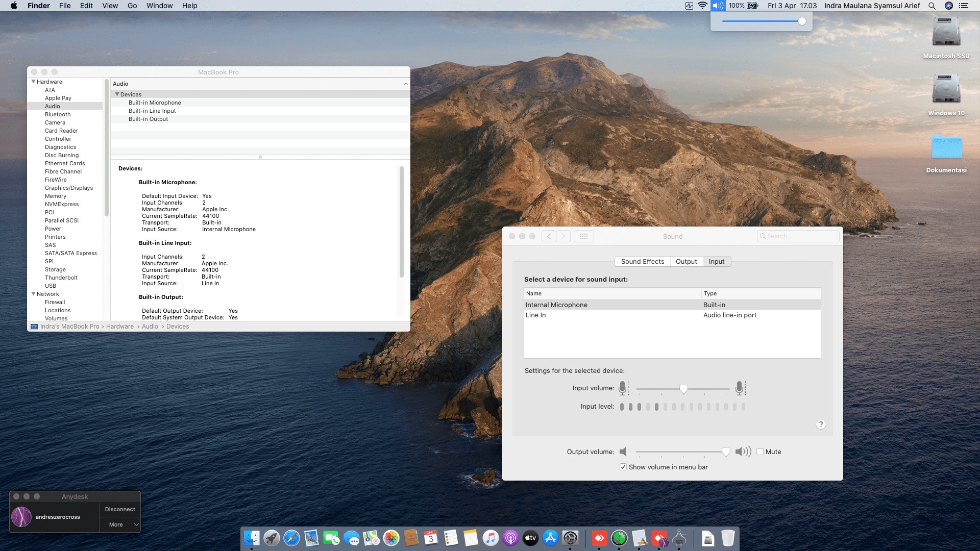Select Bluetooth in the hardware list
Viewport: 980px width, 551px height.
[58, 114]
